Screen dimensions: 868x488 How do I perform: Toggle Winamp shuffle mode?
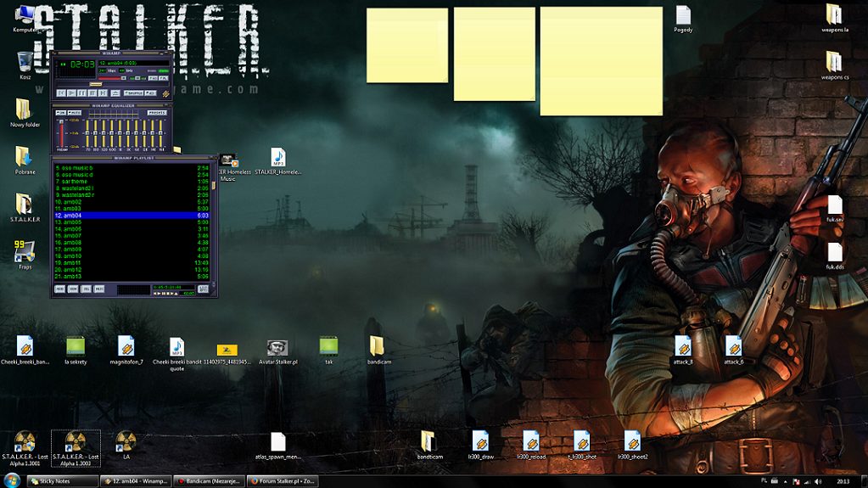coord(133,93)
